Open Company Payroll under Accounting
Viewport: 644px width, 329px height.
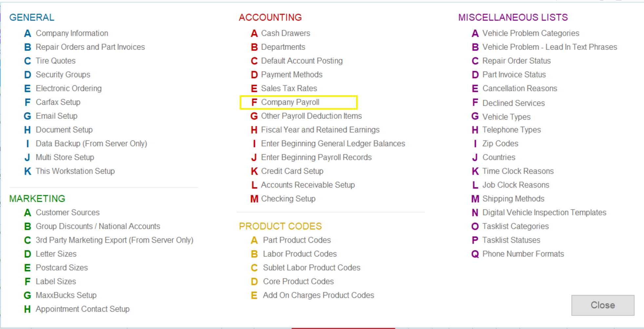290,102
